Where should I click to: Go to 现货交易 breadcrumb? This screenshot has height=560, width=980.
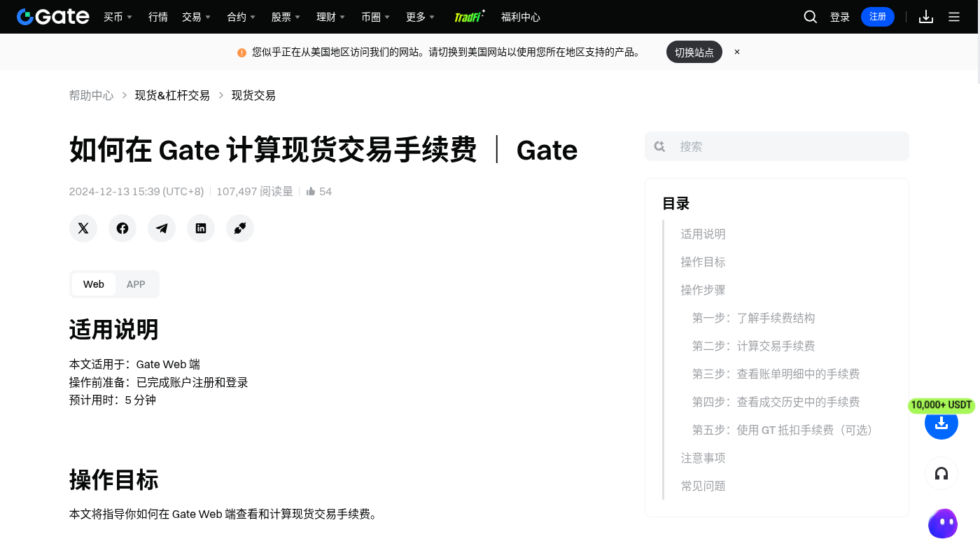click(253, 95)
